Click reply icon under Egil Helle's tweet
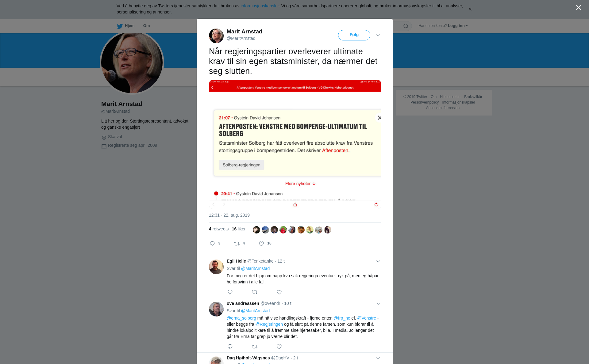 click(x=230, y=292)
